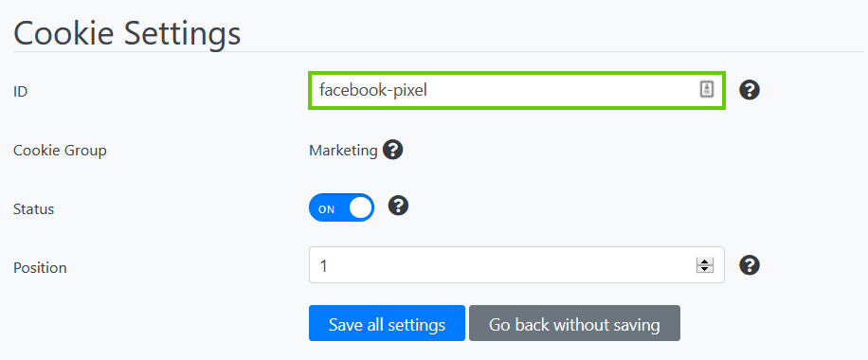Show help for the Marketing cookie group
Screen dimensions: 868x360
pyautogui.click(x=392, y=150)
